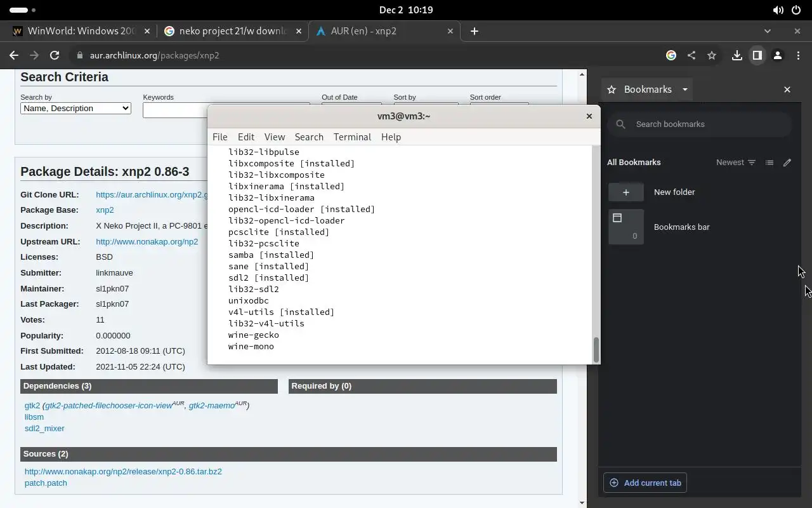Viewport: 812px width, 508px height.
Task: Open the Bookmarks bar folder
Action: (700, 227)
